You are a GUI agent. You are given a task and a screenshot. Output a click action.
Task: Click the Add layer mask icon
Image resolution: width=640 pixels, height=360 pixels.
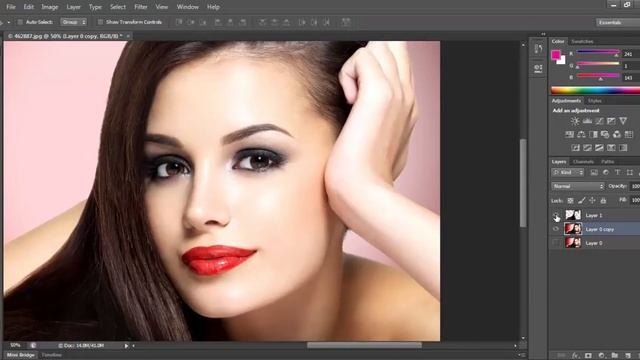[588, 356]
